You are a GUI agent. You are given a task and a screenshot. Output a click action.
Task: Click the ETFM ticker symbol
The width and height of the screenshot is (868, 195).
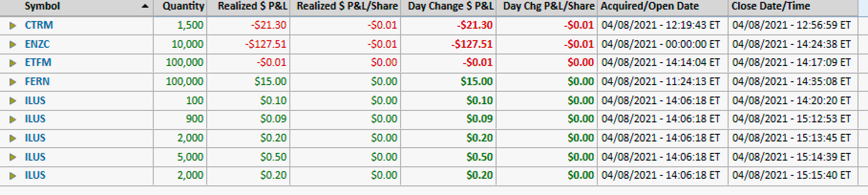coord(38,63)
